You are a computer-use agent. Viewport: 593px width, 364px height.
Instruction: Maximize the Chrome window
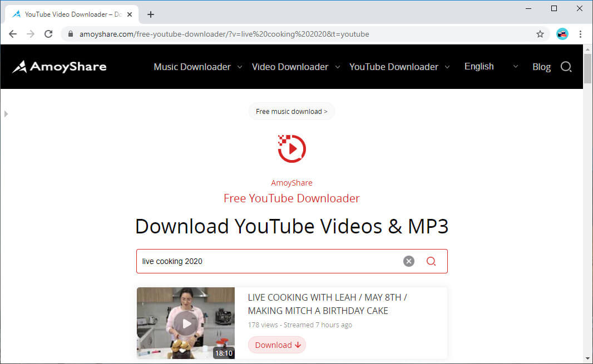554,8
